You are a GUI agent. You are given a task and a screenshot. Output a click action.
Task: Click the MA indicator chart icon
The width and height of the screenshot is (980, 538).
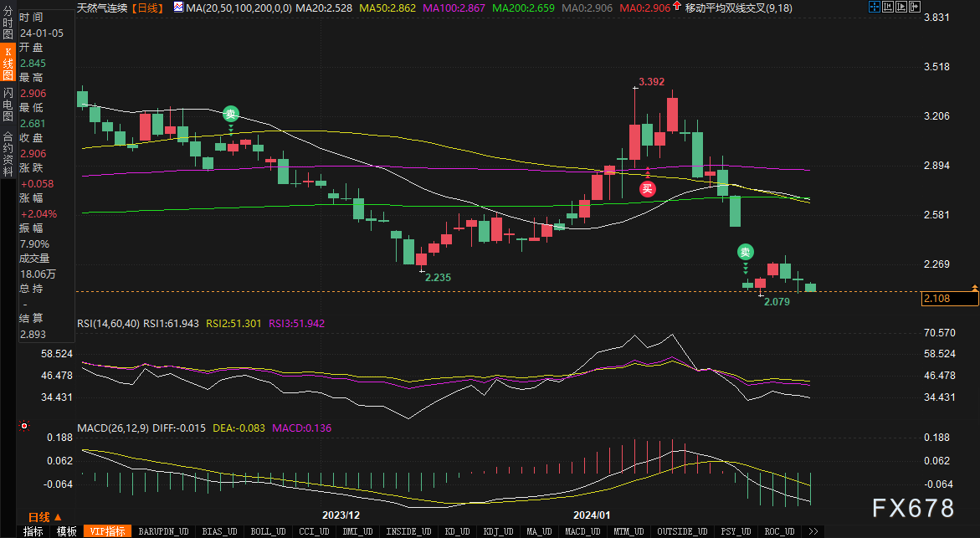click(x=177, y=8)
